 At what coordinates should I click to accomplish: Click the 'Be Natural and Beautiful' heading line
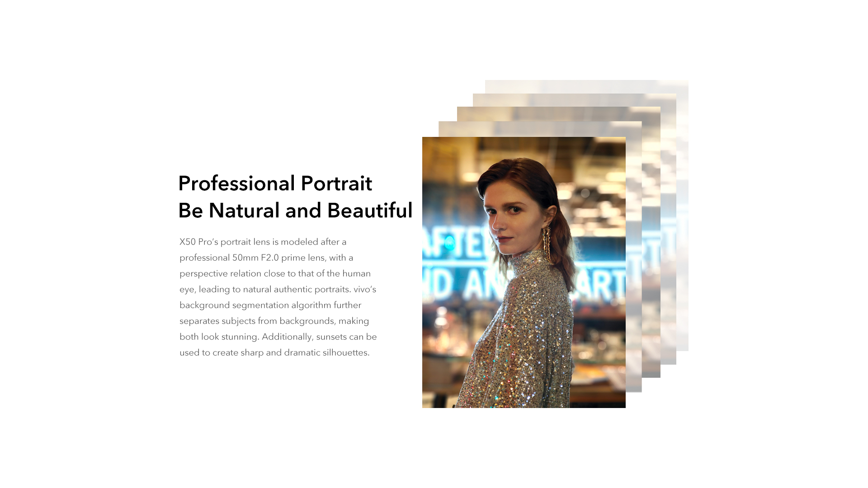tap(295, 211)
